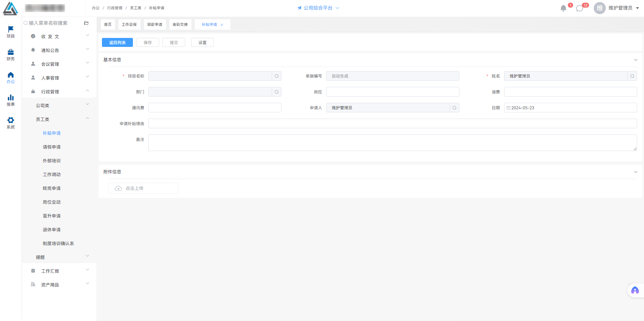Open calendar icon in 日期 field
Image resolution: width=644 pixels, height=321 pixels.
(508, 108)
